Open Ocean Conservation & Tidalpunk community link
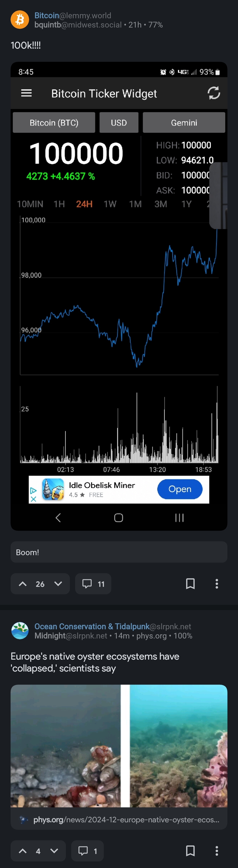Screen dimensions: 238x868 coord(113,626)
